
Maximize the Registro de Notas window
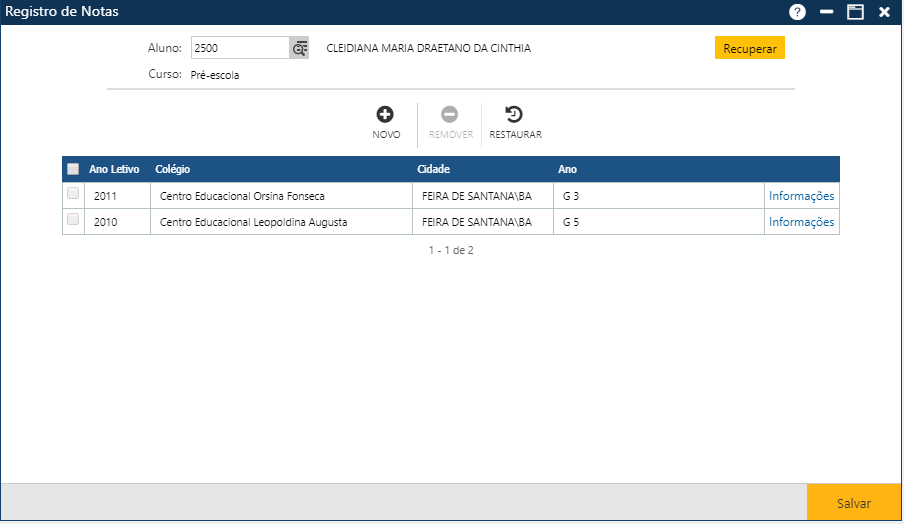(855, 12)
